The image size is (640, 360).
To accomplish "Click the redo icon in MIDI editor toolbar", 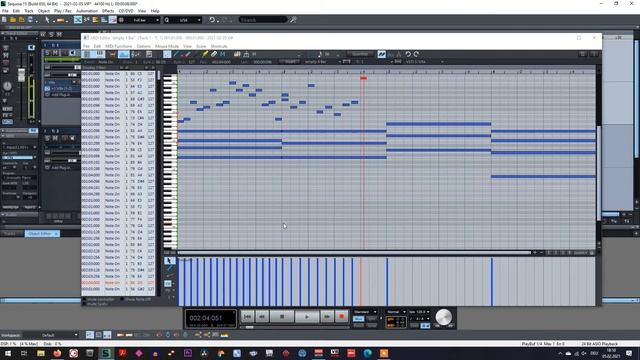I will click(416, 54).
